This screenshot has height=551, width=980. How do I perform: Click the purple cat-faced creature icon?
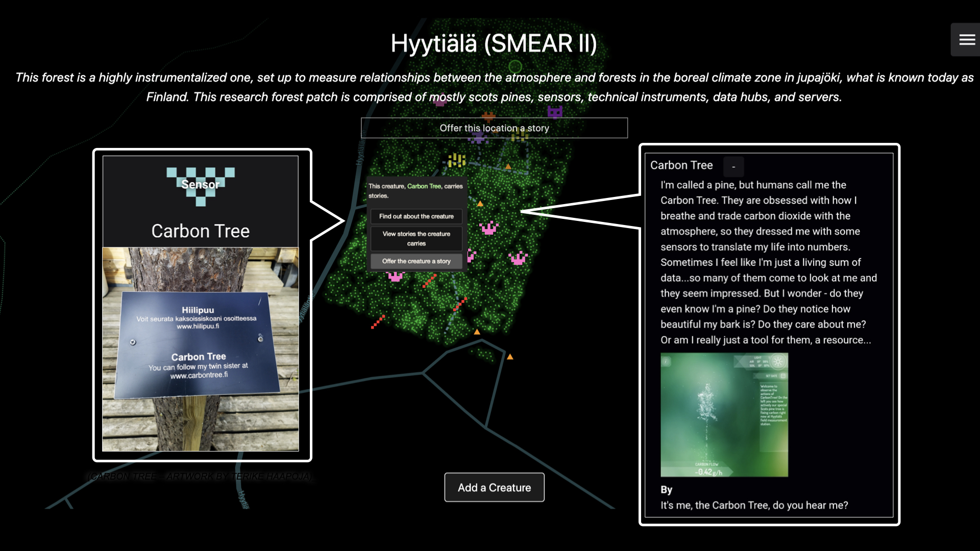click(555, 112)
